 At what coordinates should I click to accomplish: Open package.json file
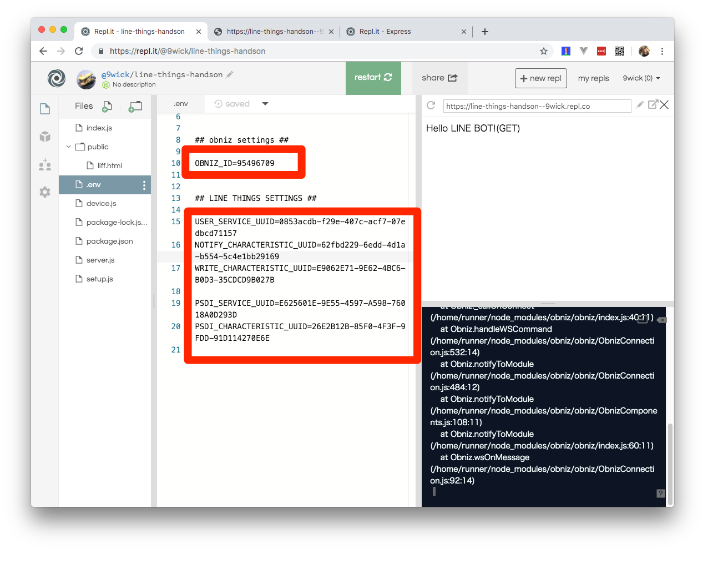pyautogui.click(x=105, y=241)
